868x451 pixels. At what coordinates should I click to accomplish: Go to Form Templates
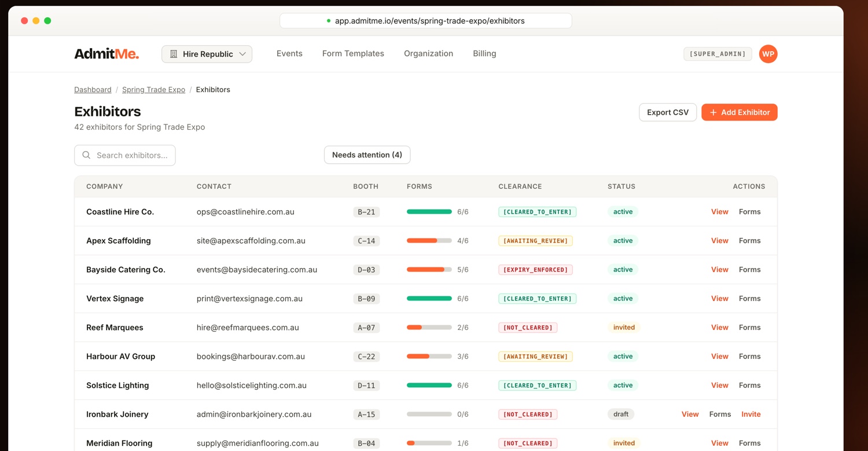(353, 53)
